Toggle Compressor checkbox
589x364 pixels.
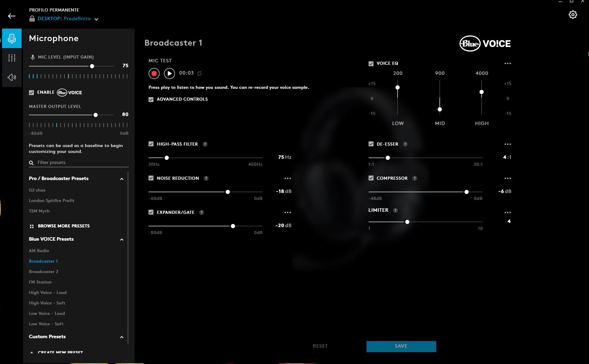371,178
